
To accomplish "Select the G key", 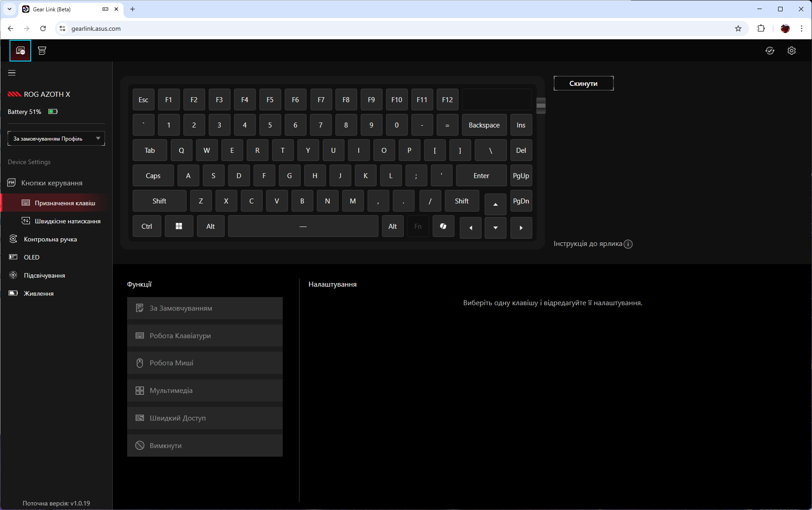I will [290, 175].
